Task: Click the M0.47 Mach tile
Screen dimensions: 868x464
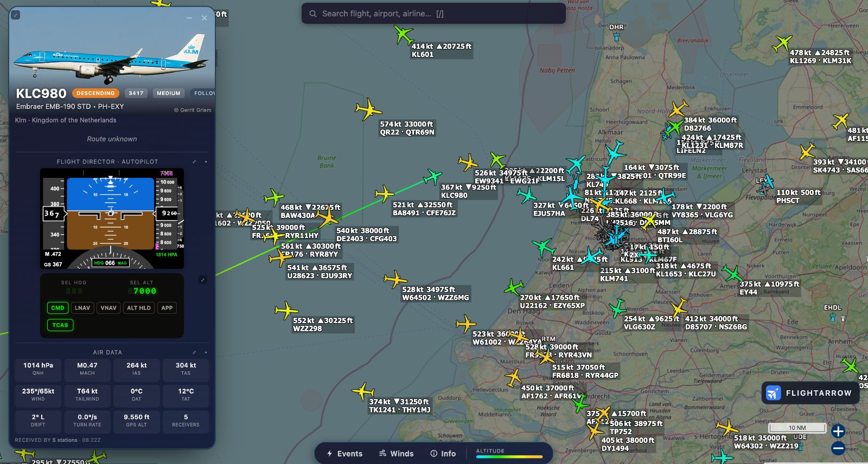Action: [x=87, y=369]
